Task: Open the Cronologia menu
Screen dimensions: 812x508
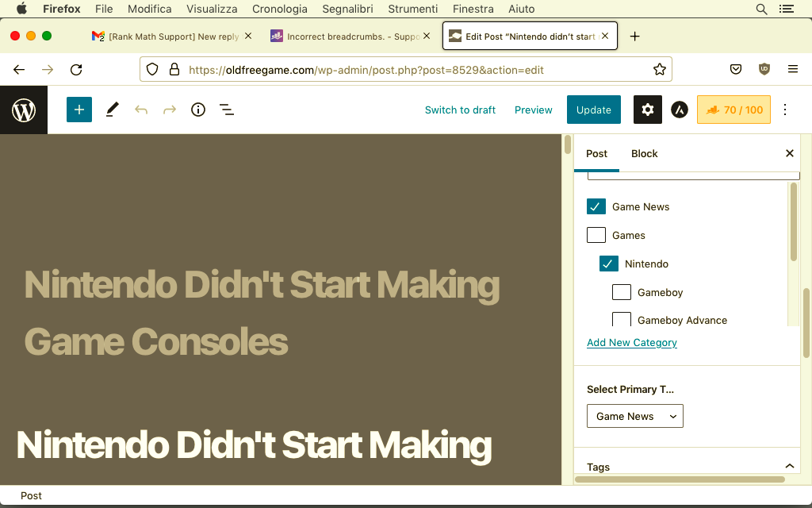Action: point(280,9)
